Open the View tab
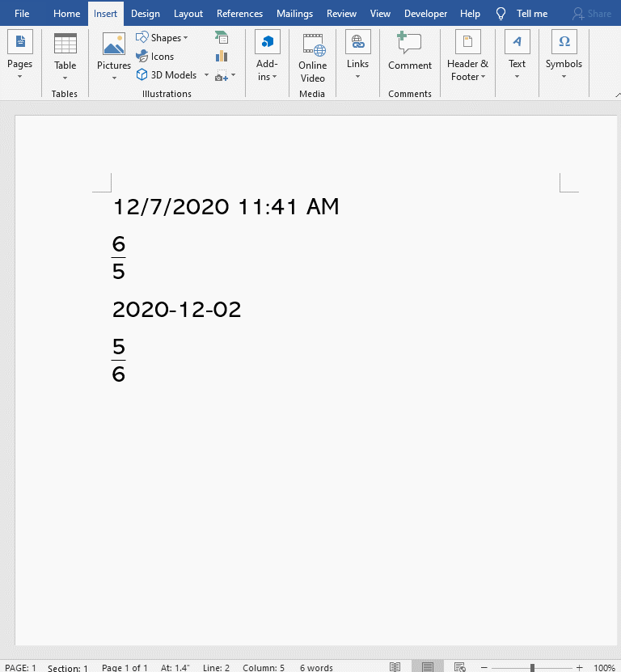This screenshot has height=672, width=621. (x=380, y=14)
